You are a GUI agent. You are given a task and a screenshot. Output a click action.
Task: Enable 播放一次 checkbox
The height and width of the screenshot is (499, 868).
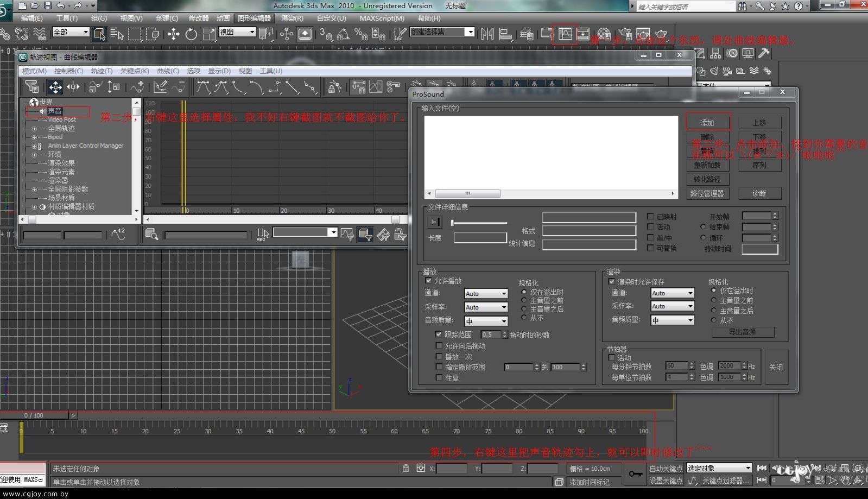click(439, 356)
